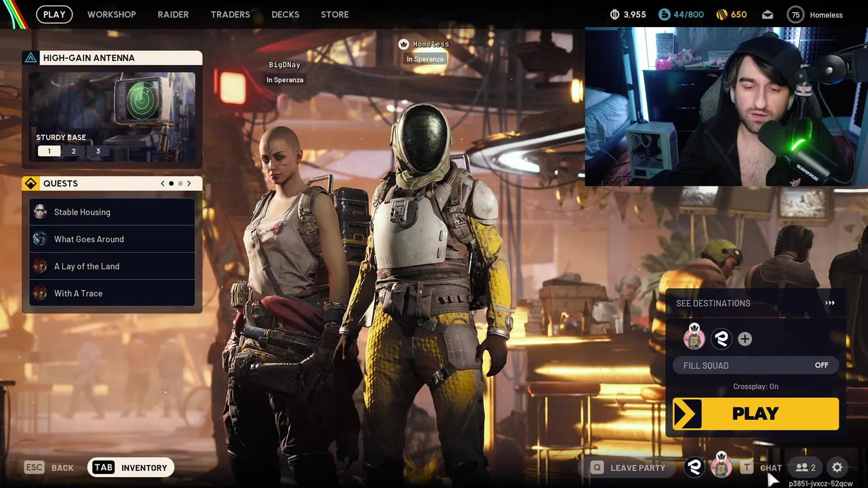
Task: Click the pink squad leader avatar in squad panel
Action: point(694,338)
